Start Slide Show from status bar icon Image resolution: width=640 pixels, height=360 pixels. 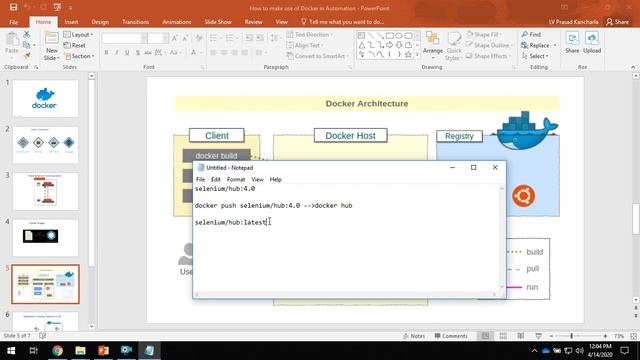(539, 336)
